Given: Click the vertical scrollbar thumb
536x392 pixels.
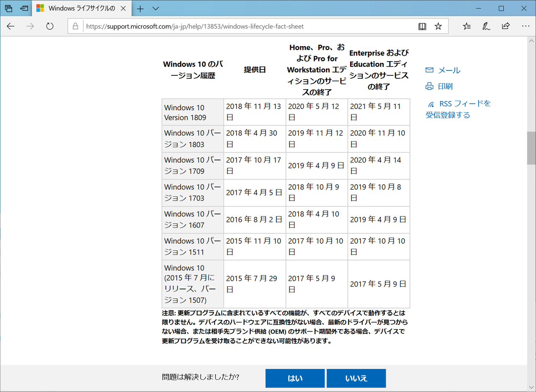Looking at the screenshot, I should [x=531, y=148].
